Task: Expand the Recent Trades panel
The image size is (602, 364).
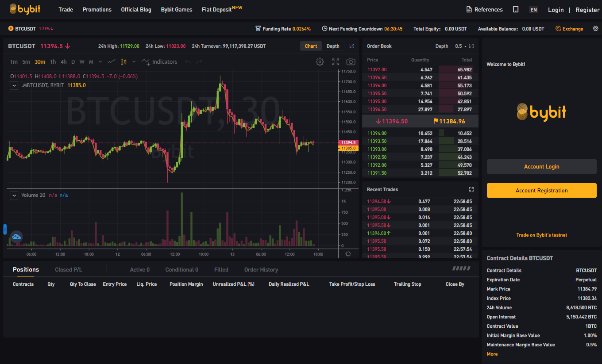Action: point(471,189)
